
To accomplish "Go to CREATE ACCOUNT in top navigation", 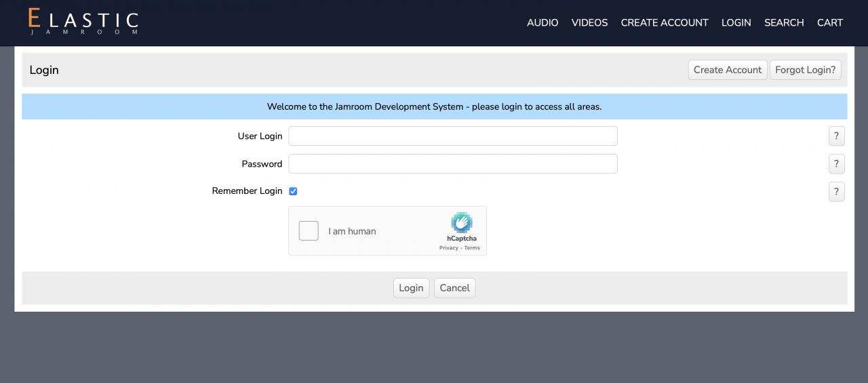I will 665,22.
